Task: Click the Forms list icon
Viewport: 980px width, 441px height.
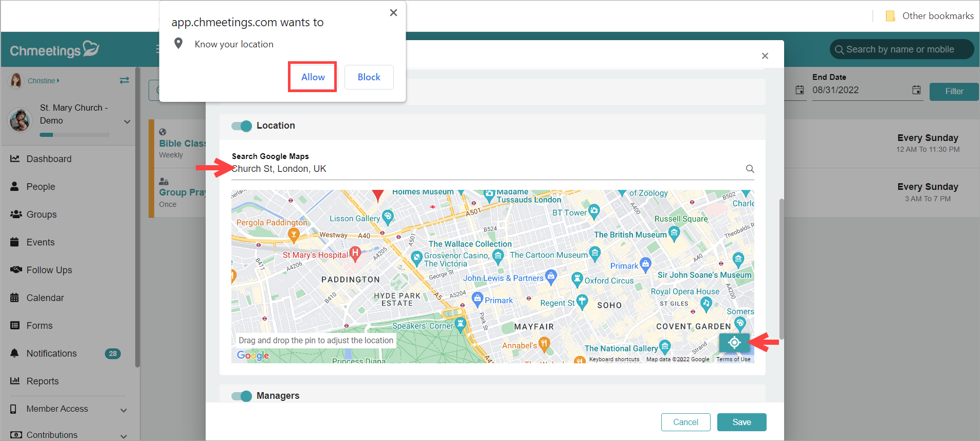Action: pos(15,325)
